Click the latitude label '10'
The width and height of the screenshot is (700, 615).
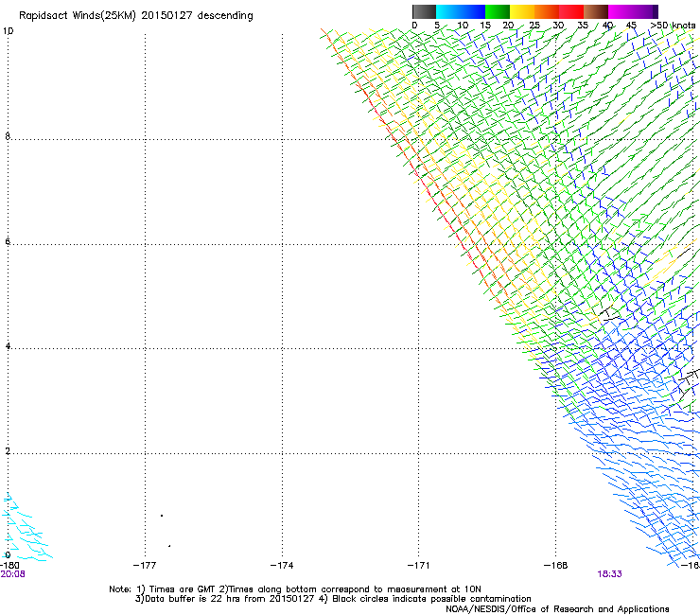(8, 31)
